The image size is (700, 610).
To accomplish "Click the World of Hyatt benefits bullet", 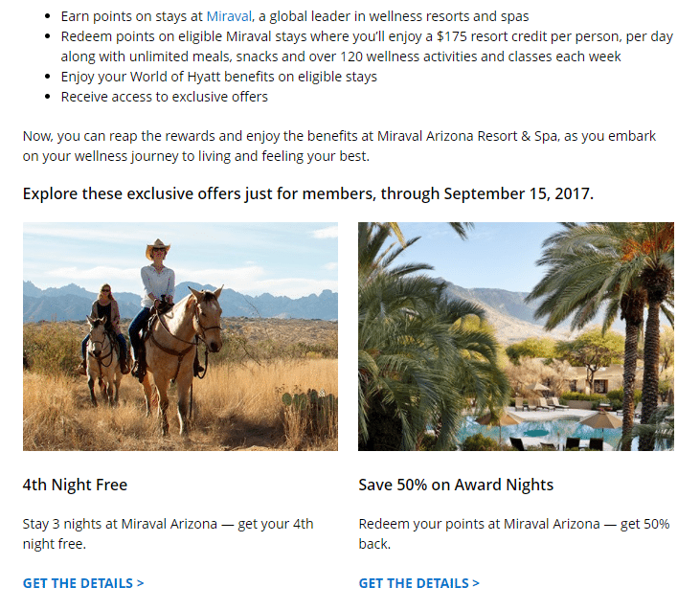I will coord(218,77).
